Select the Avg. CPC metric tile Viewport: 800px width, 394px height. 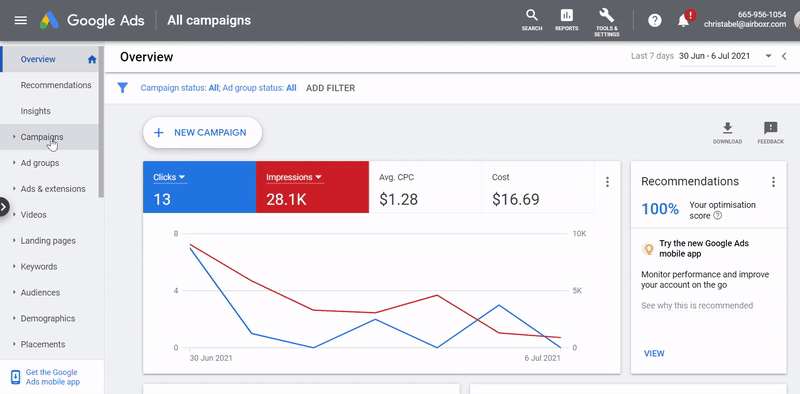click(x=425, y=187)
